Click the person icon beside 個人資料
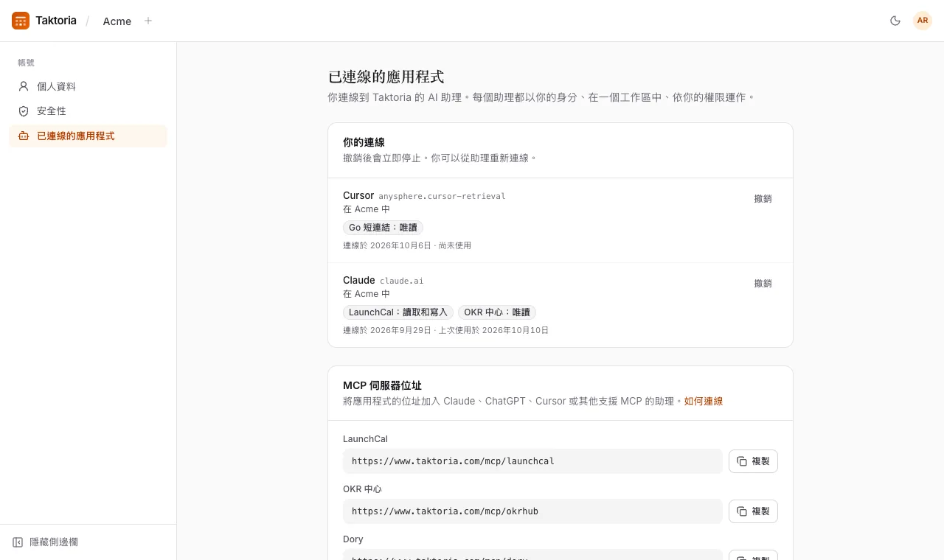This screenshot has height=560, width=944. tap(24, 86)
